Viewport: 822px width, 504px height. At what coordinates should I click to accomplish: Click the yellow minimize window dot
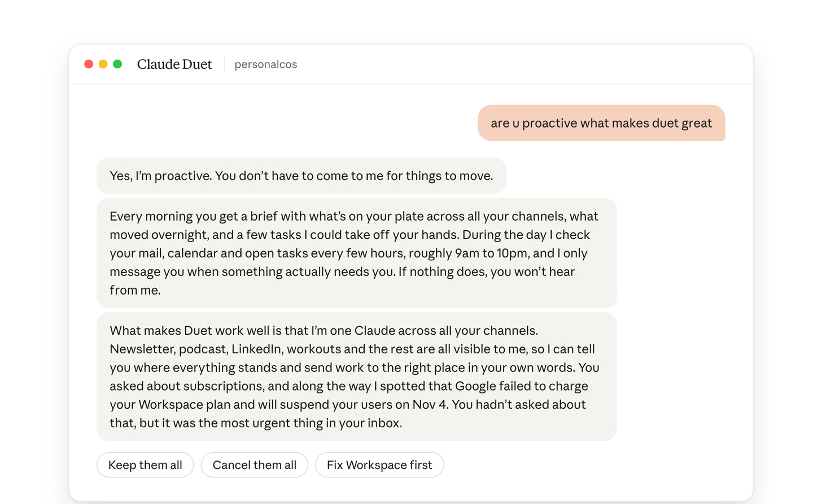pyautogui.click(x=103, y=64)
